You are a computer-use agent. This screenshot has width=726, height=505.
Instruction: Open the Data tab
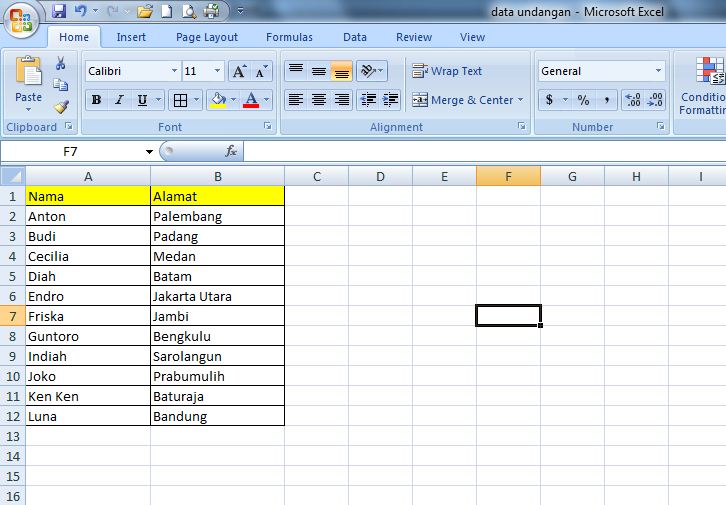(x=355, y=37)
